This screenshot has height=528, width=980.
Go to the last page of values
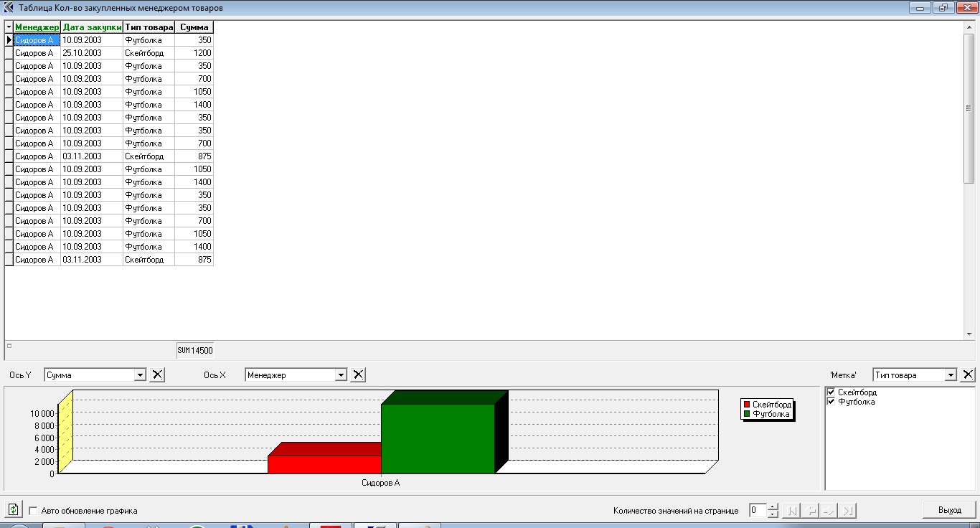[x=847, y=511]
